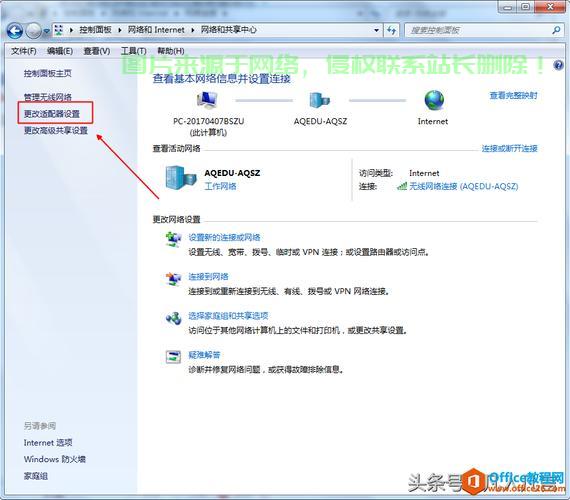Click the Internet label under the globe
This screenshot has height=500, width=570.
pos(433,121)
